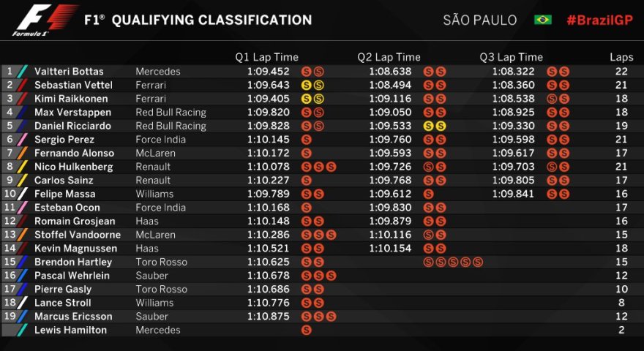Screen dimensions: 644x351
Task: Click the Laps column header
Action: [621, 57]
